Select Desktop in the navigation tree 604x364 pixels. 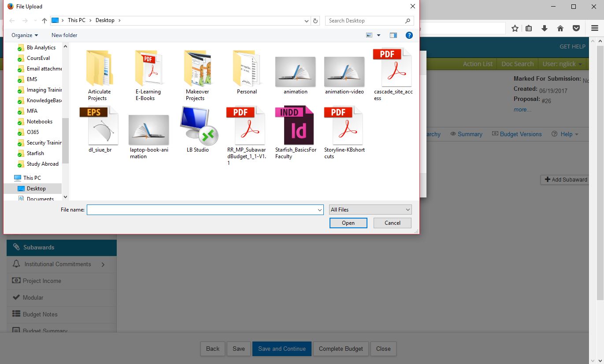[x=36, y=189]
